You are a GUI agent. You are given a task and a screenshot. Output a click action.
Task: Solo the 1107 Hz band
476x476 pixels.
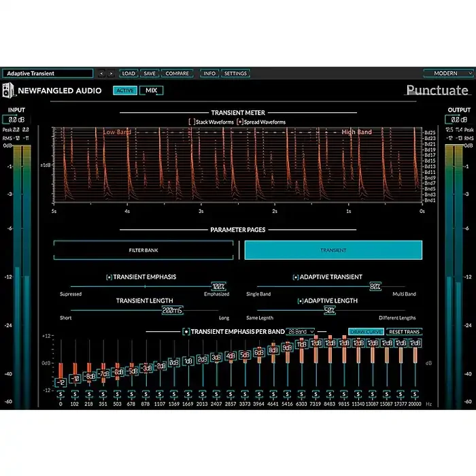pyautogui.click(x=160, y=394)
